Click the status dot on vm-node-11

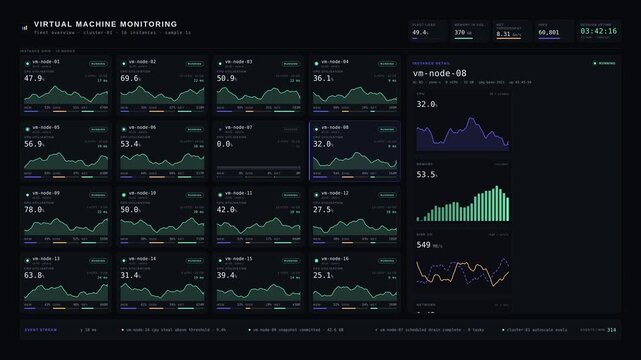[220, 195]
